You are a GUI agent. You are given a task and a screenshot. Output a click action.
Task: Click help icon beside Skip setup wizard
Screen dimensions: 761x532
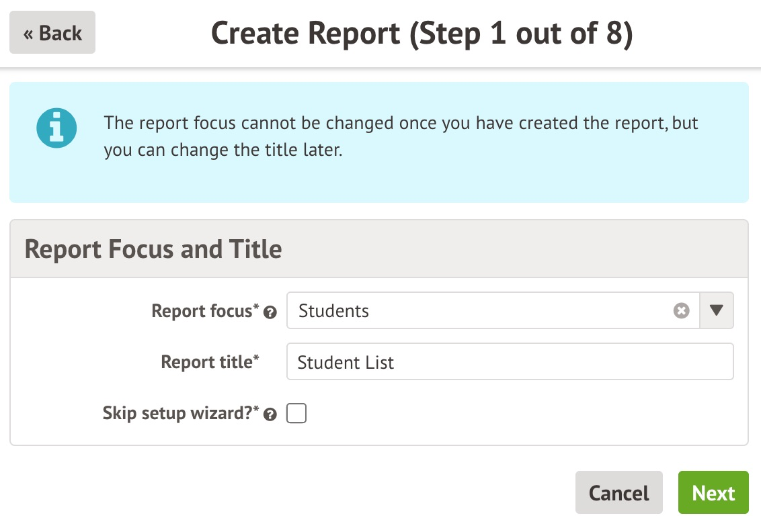270,415
